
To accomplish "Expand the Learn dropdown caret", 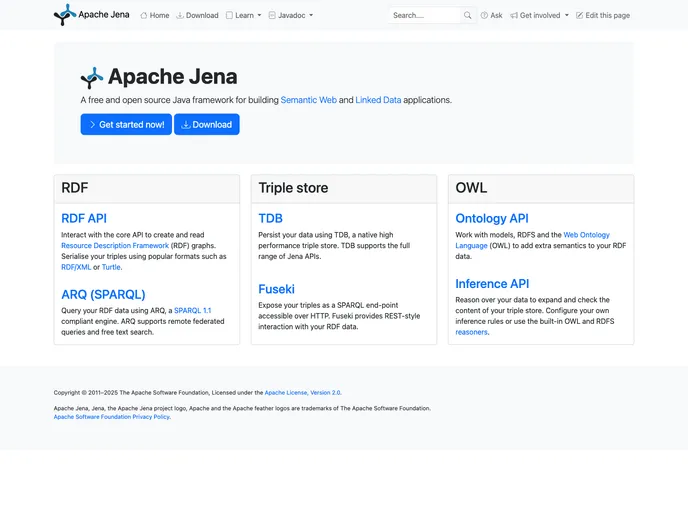I will click(x=259, y=15).
